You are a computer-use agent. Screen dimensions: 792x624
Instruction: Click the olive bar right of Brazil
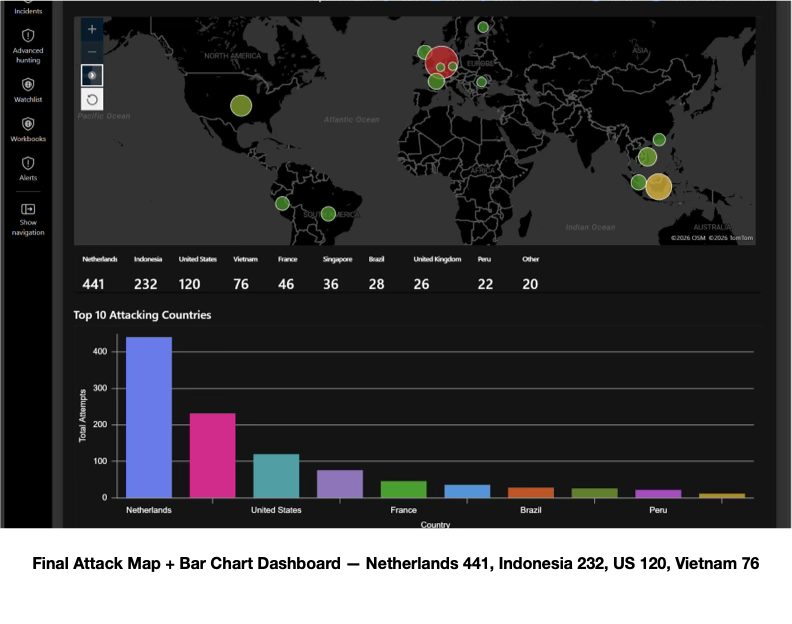(595, 493)
